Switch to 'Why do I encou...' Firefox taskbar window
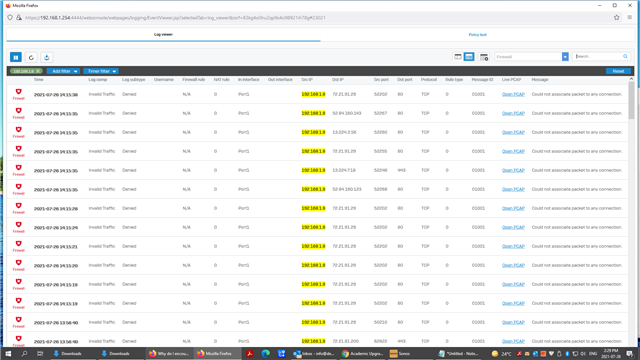 [x=169, y=353]
